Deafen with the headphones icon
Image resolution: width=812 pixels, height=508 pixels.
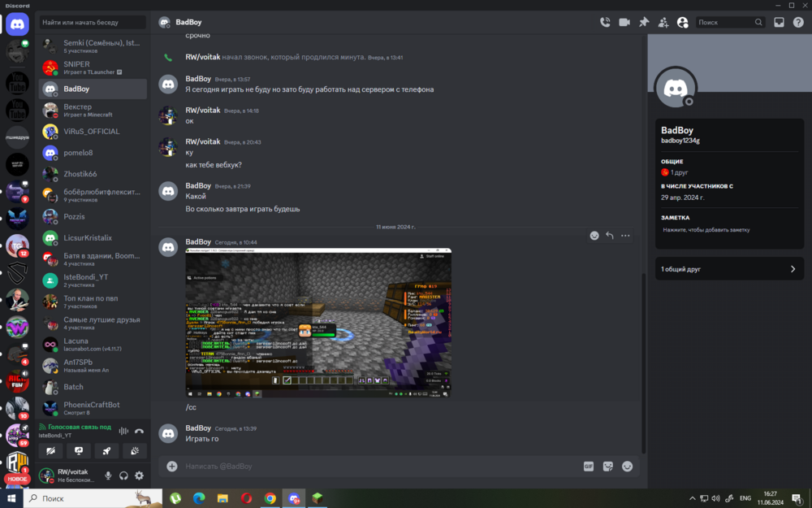click(123, 475)
